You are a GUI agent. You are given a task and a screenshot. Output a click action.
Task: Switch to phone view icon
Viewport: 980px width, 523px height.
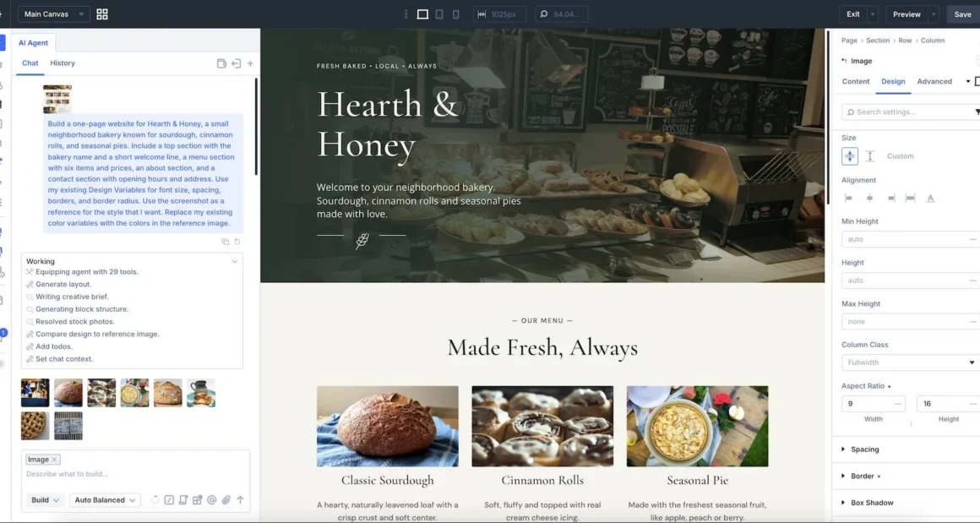pyautogui.click(x=455, y=14)
